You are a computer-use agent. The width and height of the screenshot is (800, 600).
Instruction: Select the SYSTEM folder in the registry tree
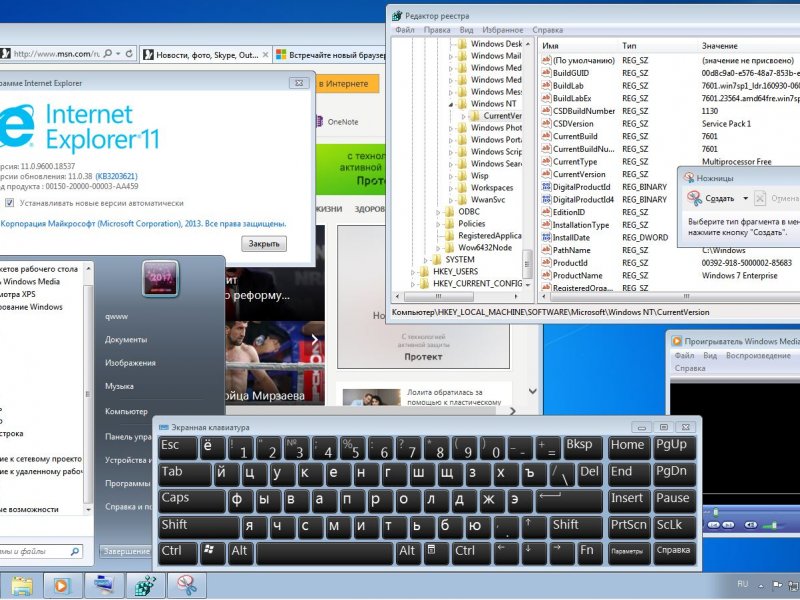(453, 259)
